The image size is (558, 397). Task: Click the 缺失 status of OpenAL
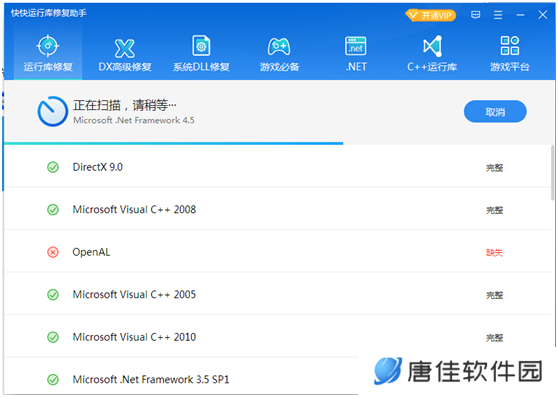[x=494, y=253]
